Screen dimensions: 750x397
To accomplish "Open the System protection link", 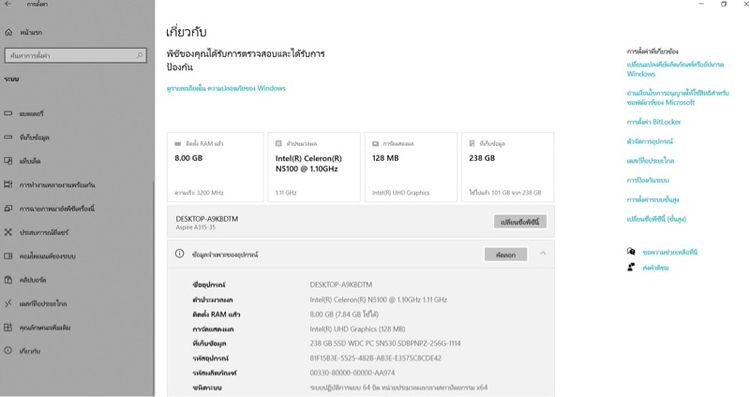I will pyautogui.click(x=648, y=180).
